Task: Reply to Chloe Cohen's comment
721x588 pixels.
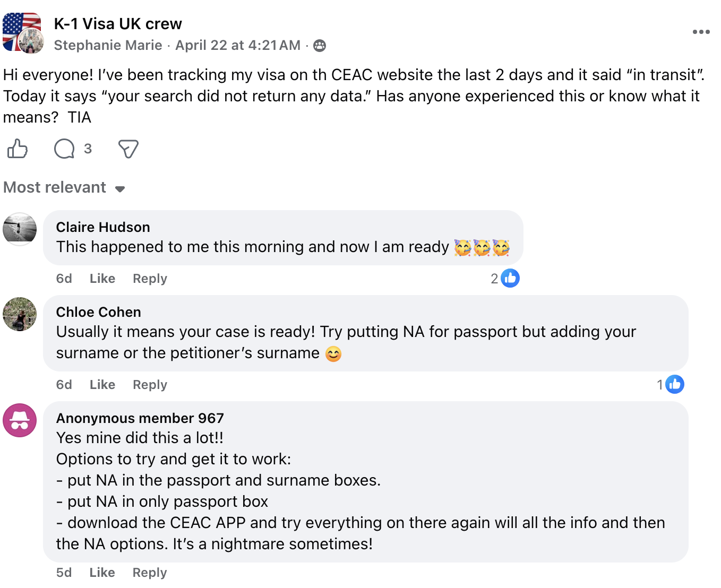Action: point(150,385)
